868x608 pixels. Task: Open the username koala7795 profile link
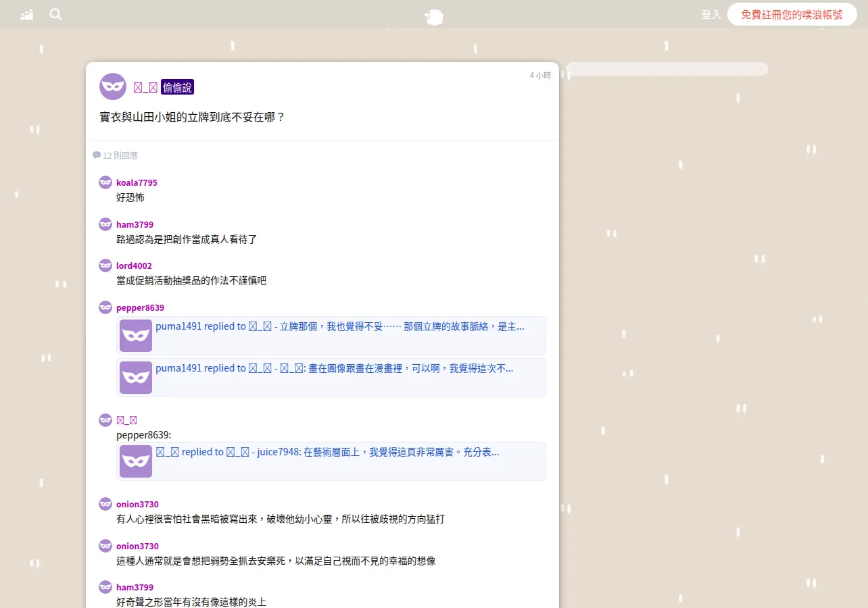click(137, 182)
